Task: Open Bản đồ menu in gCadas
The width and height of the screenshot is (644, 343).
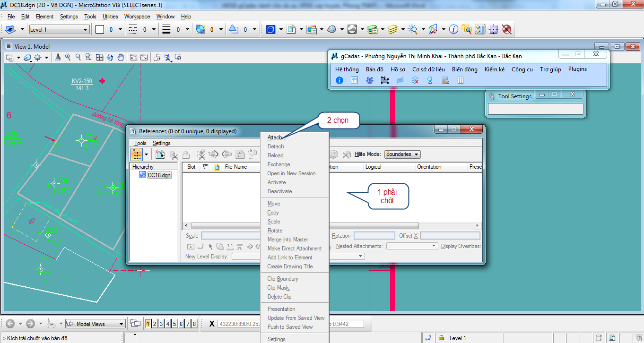Action: pos(374,69)
